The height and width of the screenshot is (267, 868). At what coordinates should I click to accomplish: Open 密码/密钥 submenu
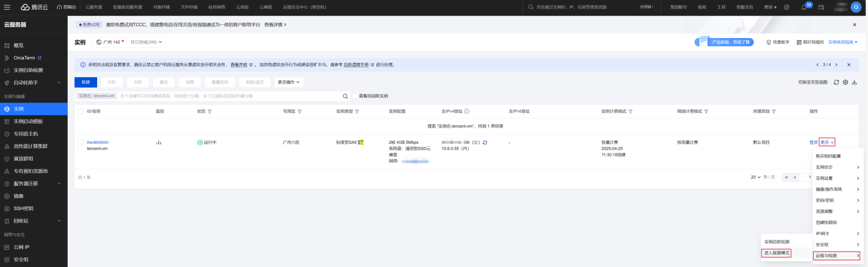pyautogui.click(x=837, y=200)
